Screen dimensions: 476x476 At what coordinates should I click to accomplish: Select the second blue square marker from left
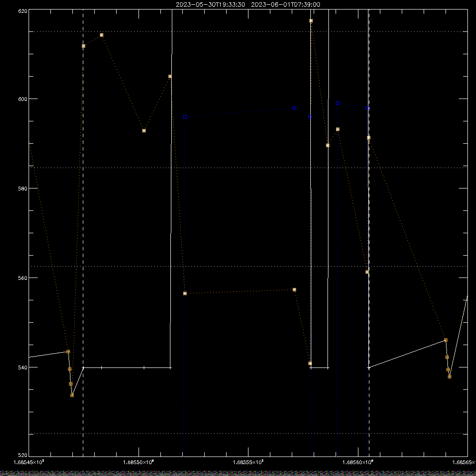coord(295,108)
